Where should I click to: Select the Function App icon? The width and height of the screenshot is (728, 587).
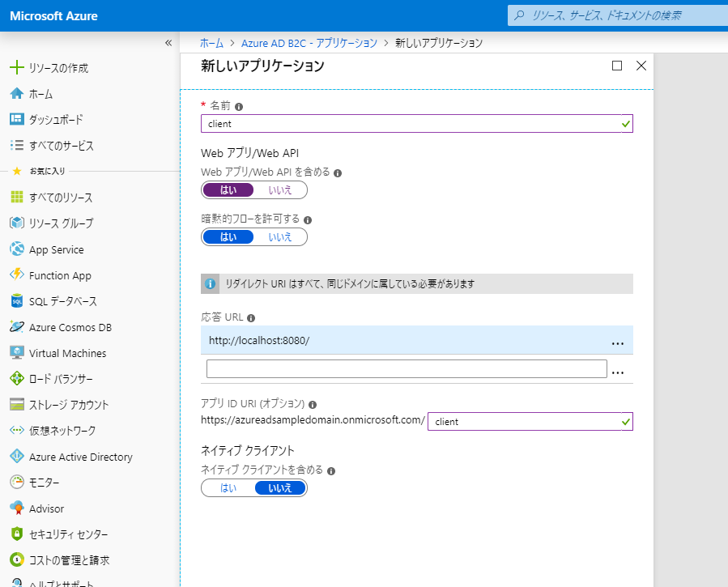[x=18, y=275]
